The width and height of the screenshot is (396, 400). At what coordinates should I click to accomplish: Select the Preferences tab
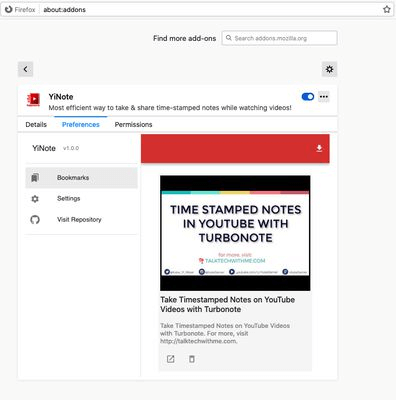click(81, 124)
